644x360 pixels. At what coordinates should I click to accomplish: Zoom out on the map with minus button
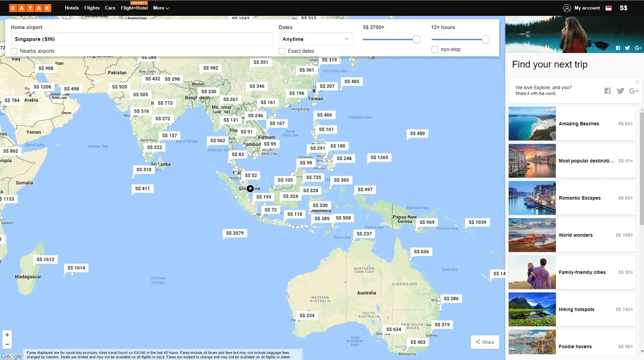coord(7,344)
